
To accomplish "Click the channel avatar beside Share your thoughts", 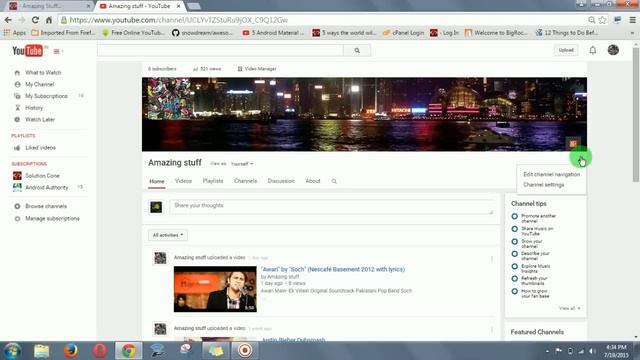I will coord(156,207).
